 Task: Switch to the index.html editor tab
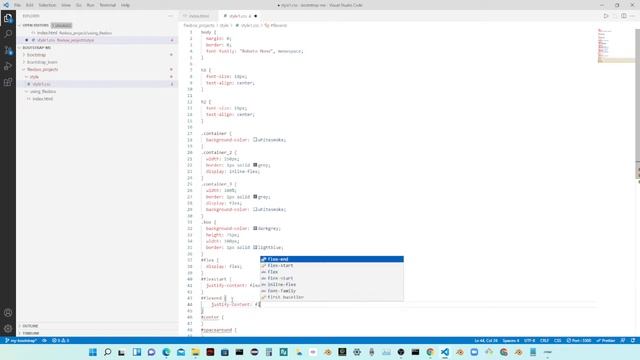tap(199, 16)
